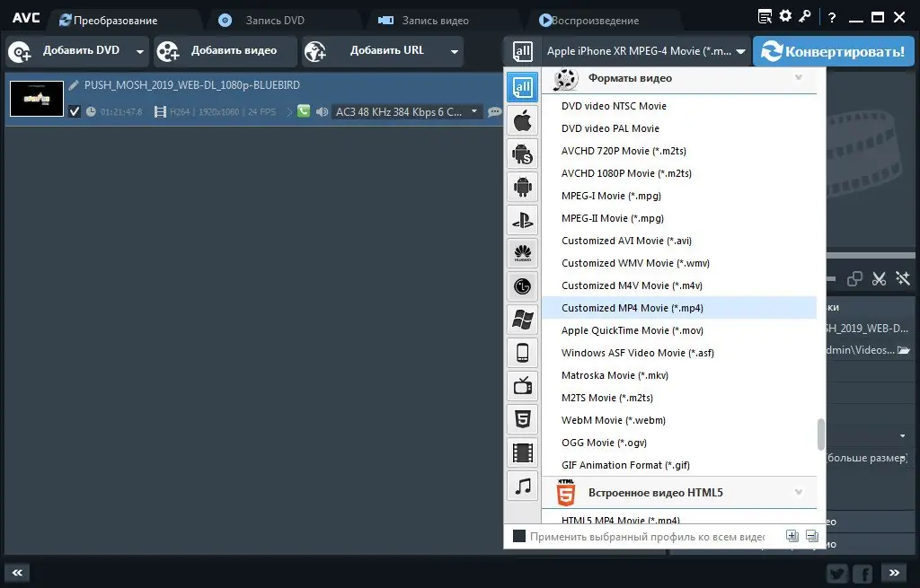Click the format list vertical scrollbar thumb
The image size is (920, 588).
click(821, 434)
